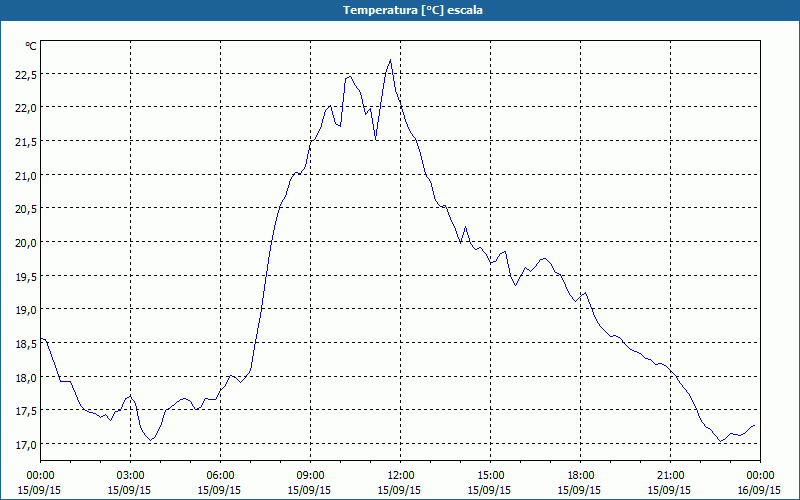Select the 20,0 y-axis label
This screenshot has width=800, height=500.
click(26, 243)
